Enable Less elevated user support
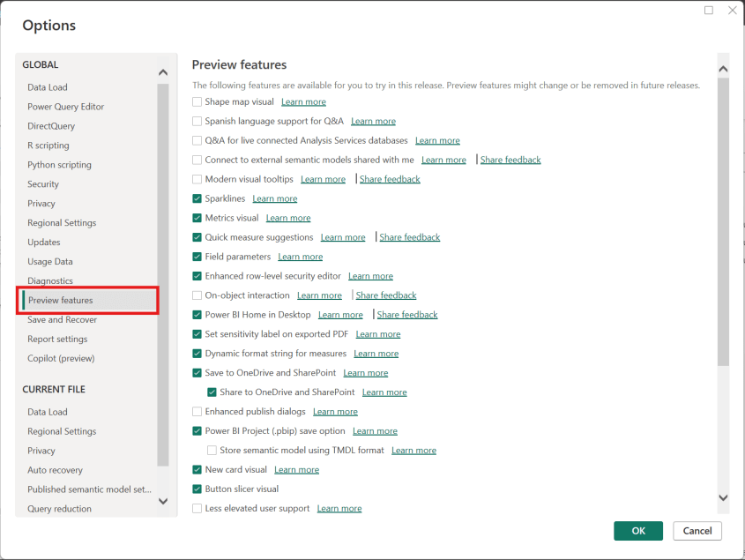 pyautogui.click(x=196, y=508)
